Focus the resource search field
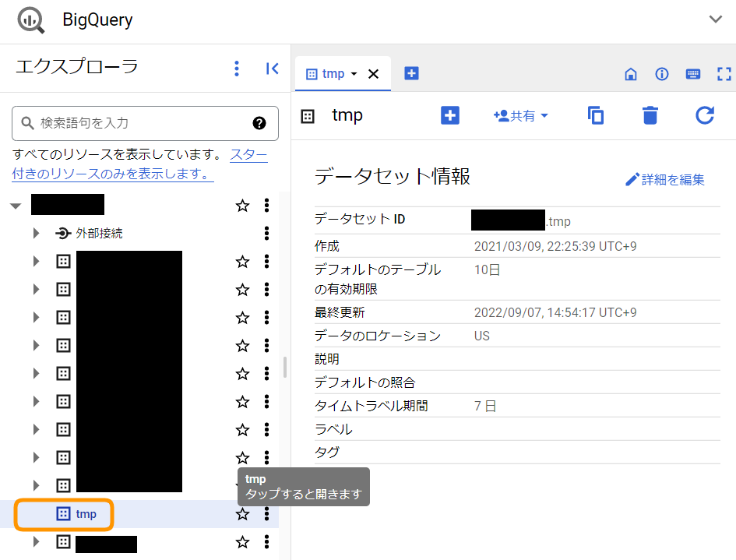The width and height of the screenshot is (736, 560). pos(145,124)
